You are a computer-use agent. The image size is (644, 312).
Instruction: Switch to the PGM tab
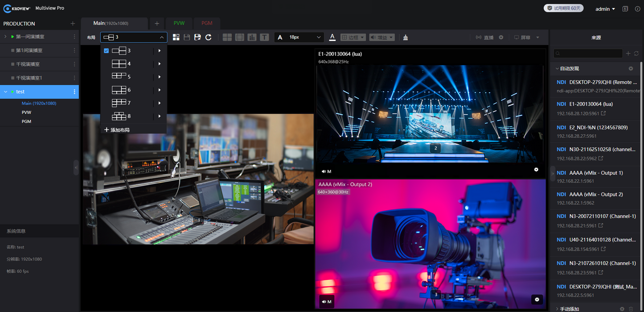click(x=207, y=23)
